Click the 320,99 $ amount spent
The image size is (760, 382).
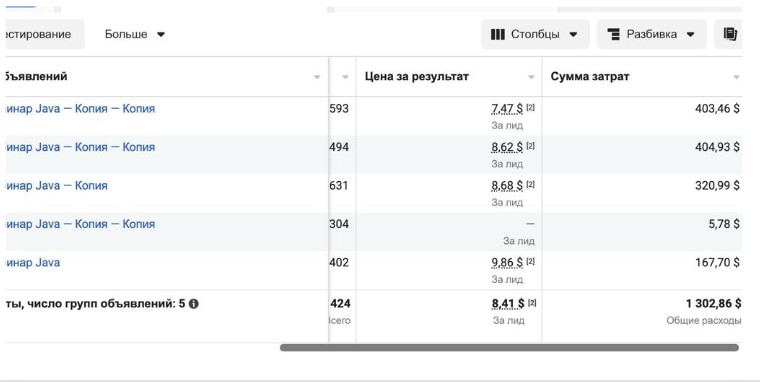pos(717,185)
